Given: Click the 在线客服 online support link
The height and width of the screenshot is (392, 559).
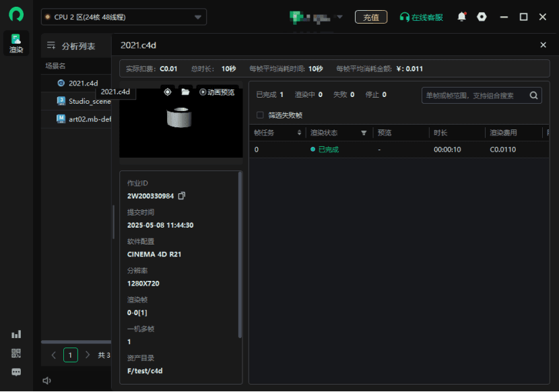Looking at the screenshot, I should tap(422, 17).
